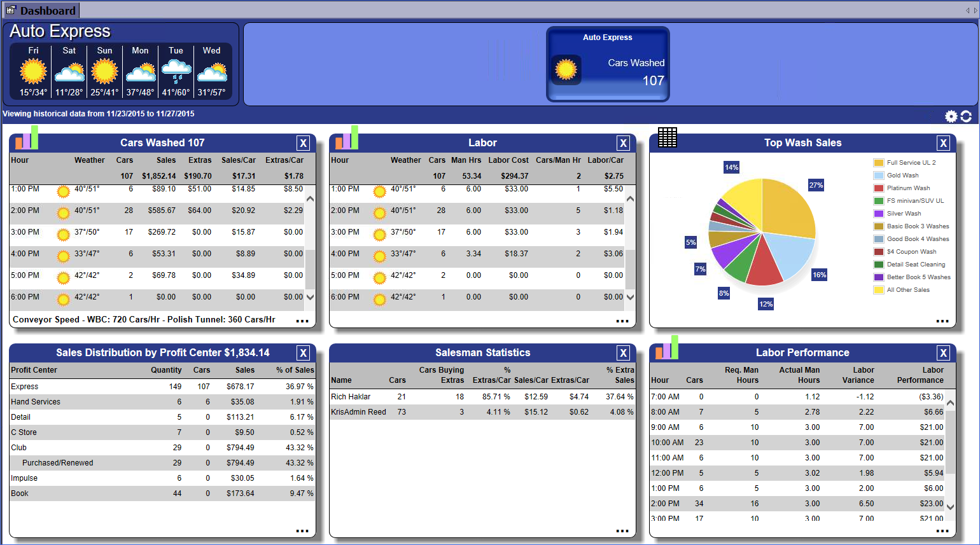Click the grid table icon on Top Wash Sales

(x=667, y=137)
